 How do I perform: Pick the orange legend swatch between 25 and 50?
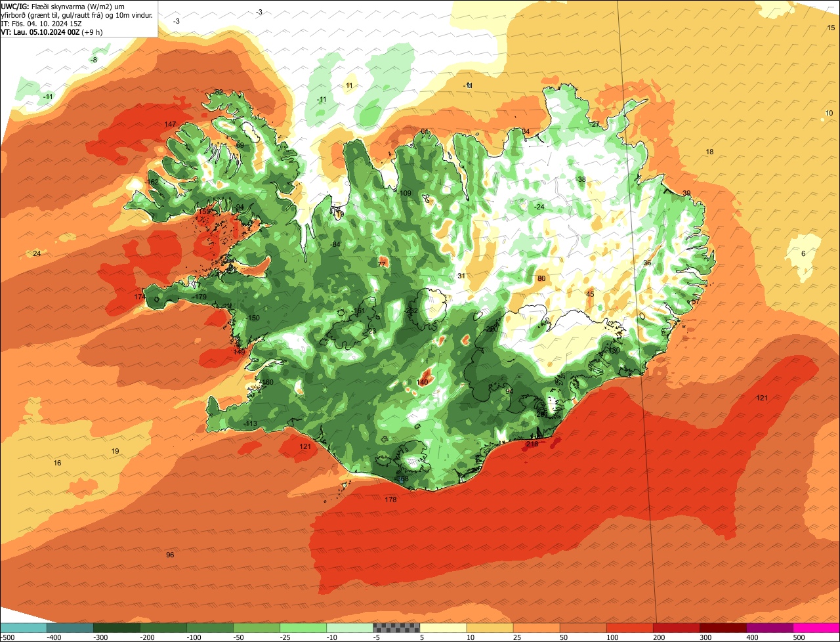click(536, 628)
